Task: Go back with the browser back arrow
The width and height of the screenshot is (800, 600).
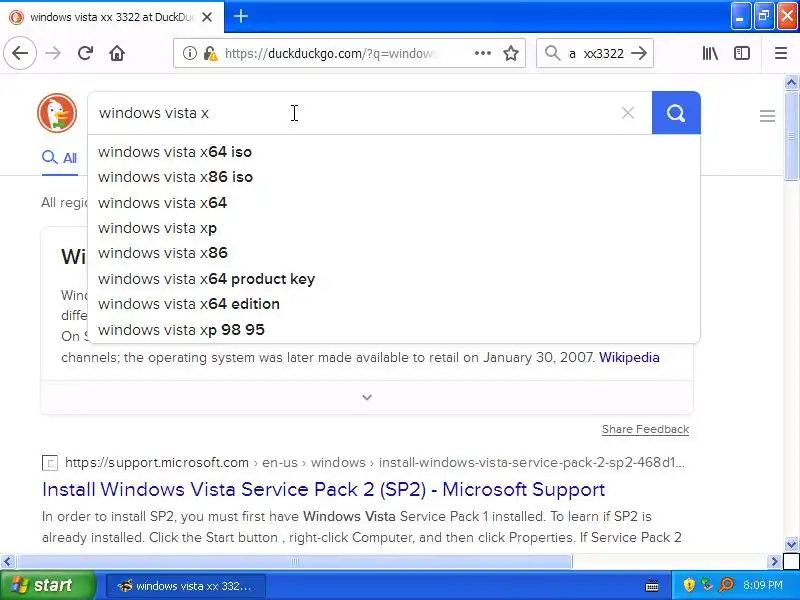Action: pyautogui.click(x=20, y=53)
